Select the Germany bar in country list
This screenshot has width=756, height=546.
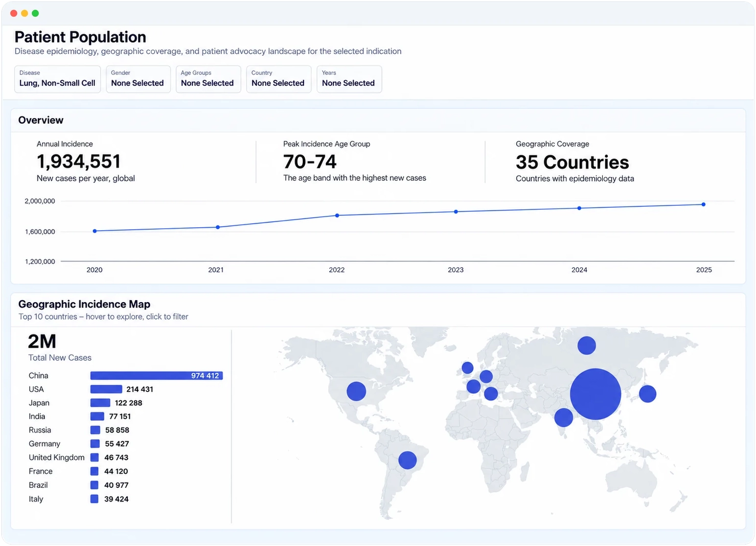click(95, 444)
